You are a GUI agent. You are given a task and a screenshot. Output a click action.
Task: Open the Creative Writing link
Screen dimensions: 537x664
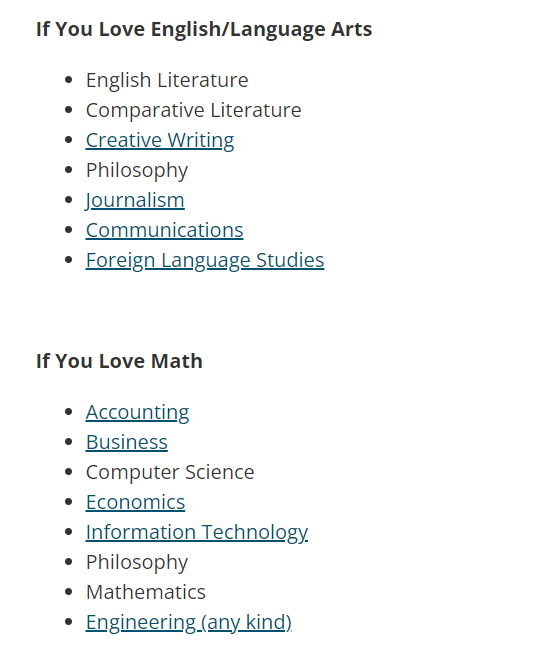click(160, 140)
